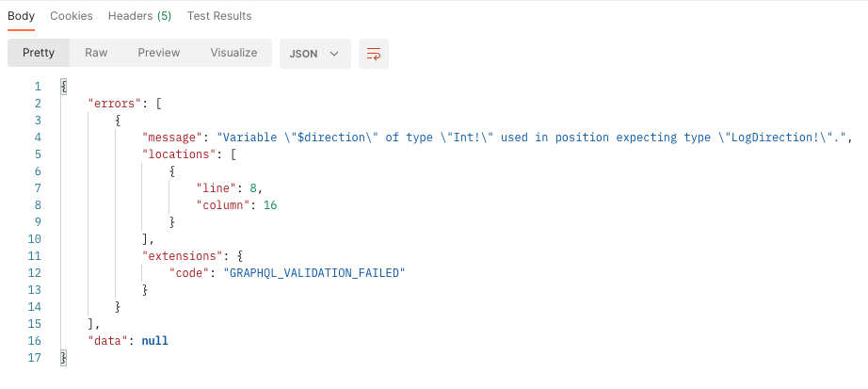Click the "message" key on line 4
868x389 pixels.
coord(172,137)
